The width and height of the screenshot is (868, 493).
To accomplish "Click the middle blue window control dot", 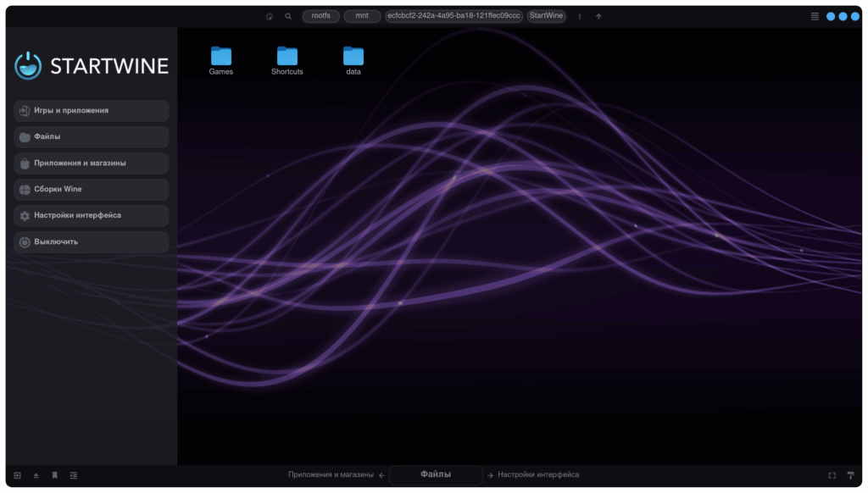I will 843,17.
